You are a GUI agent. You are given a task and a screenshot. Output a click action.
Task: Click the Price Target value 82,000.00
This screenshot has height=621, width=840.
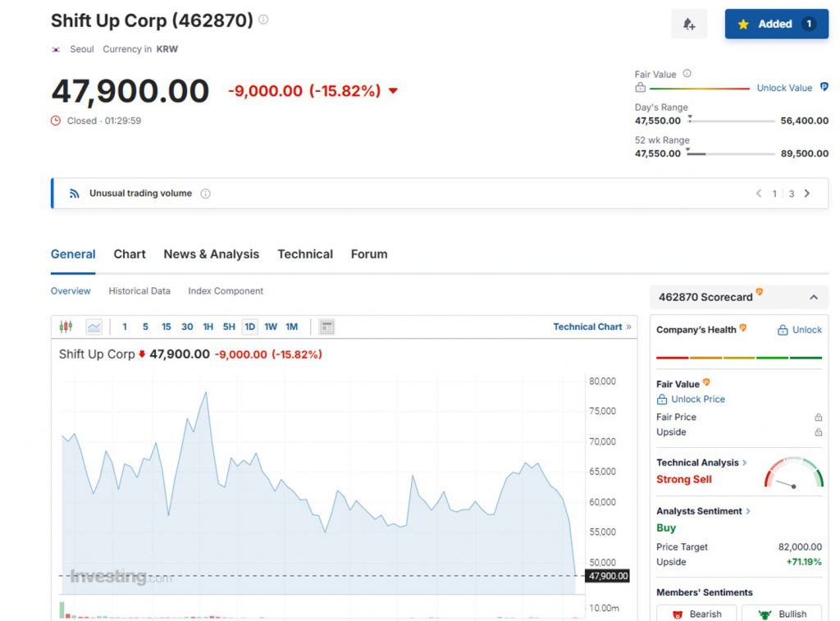click(800, 547)
